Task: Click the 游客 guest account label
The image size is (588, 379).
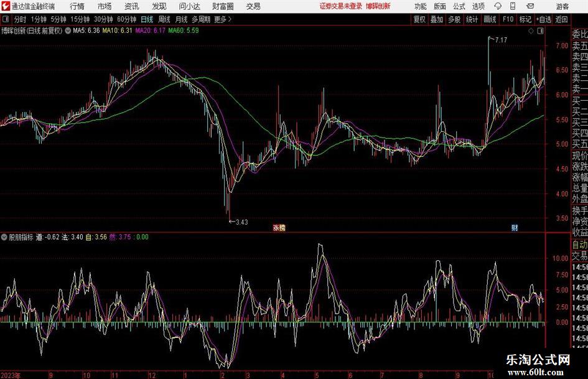Action: pos(562,6)
